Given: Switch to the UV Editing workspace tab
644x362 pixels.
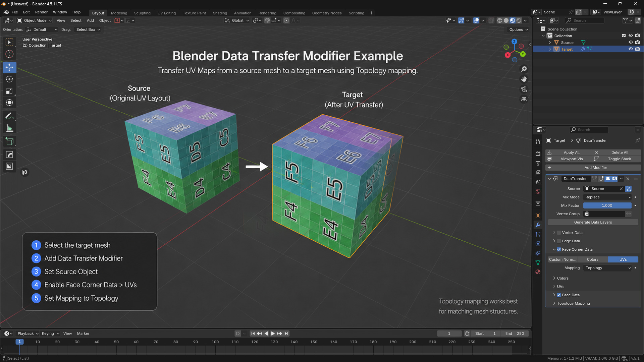Looking at the screenshot, I should point(167,13).
